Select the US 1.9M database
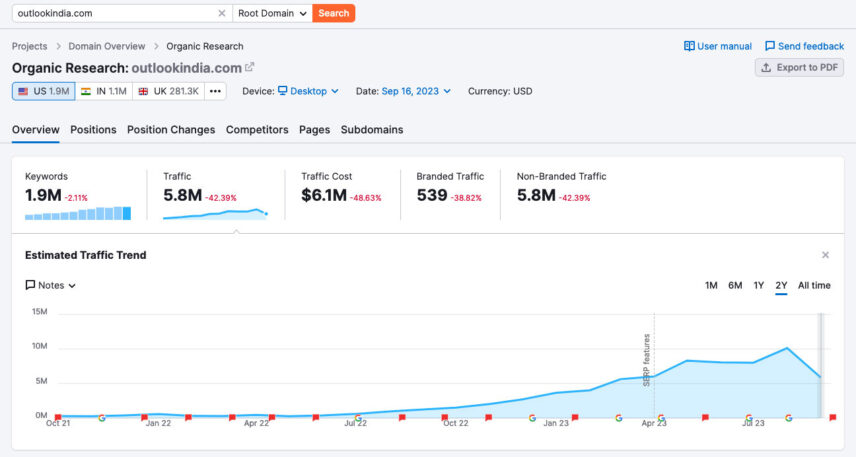The height and width of the screenshot is (457, 856). 44,91
